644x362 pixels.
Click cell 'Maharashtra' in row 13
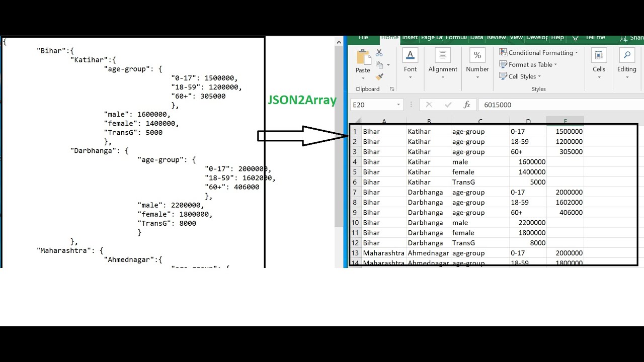click(x=384, y=253)
